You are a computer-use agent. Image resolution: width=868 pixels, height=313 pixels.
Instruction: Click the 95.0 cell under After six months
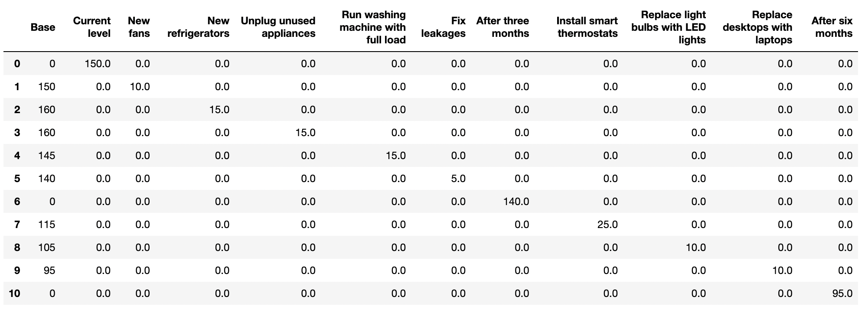pyautogui.click(x=842, y=294)
